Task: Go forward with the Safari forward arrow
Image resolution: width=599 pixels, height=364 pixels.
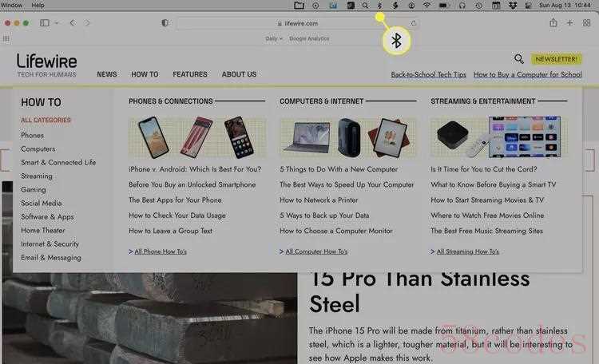Action: [x=87, y=23]
